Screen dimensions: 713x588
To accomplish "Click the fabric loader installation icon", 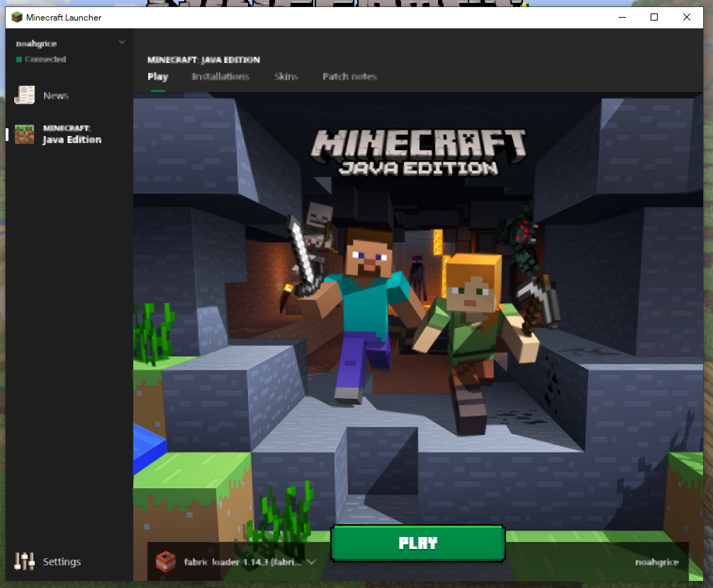I will [x=165, y=561].
